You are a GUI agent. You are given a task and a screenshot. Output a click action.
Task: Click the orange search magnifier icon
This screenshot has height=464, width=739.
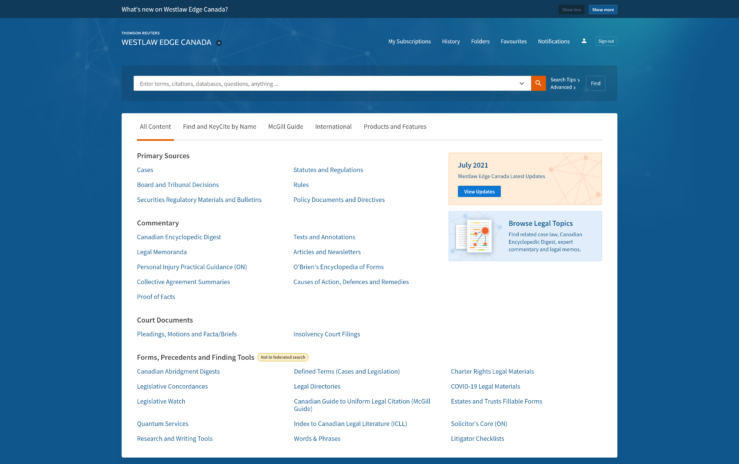click(538, 83)
